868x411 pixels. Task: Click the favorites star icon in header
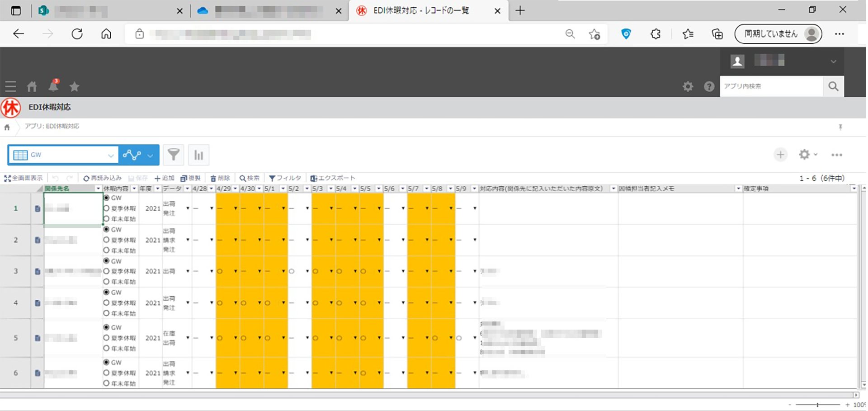[x=75, y=86]
